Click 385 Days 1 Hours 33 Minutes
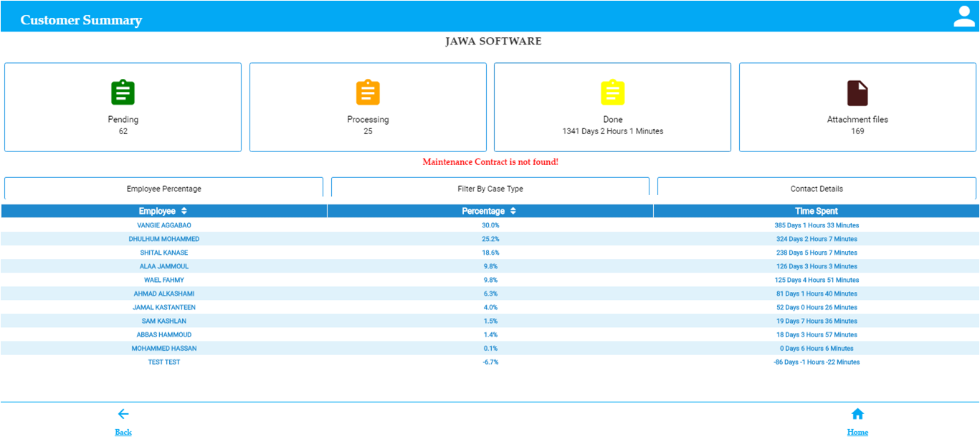The height and width of the screenshot is (447, 980). pyautogui.click(x=817, y=225)
